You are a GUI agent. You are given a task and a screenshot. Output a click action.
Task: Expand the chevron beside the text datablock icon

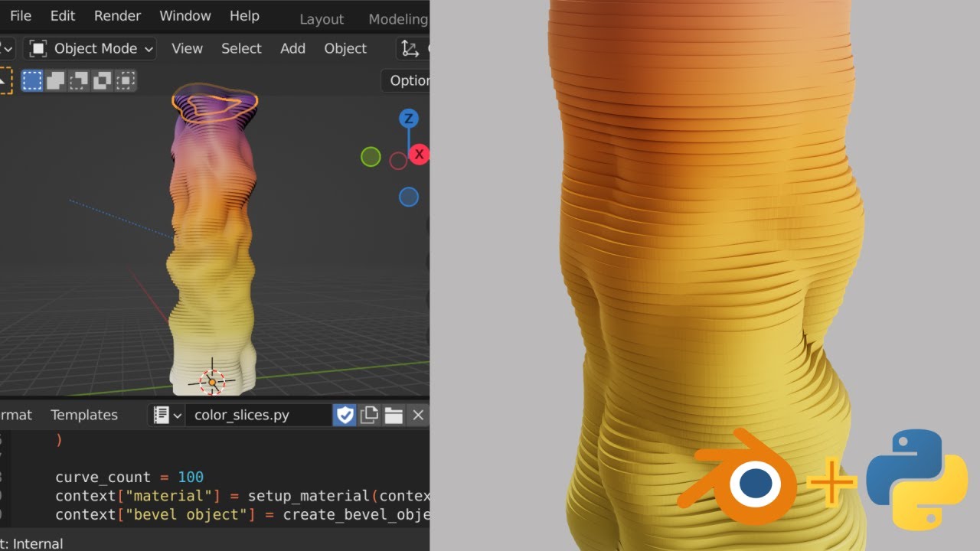tap(175, 415)
